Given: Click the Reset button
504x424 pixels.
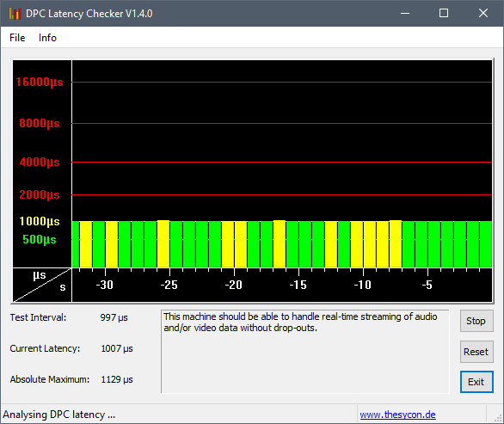Looking at the screenshot, I should pos(476,352).
